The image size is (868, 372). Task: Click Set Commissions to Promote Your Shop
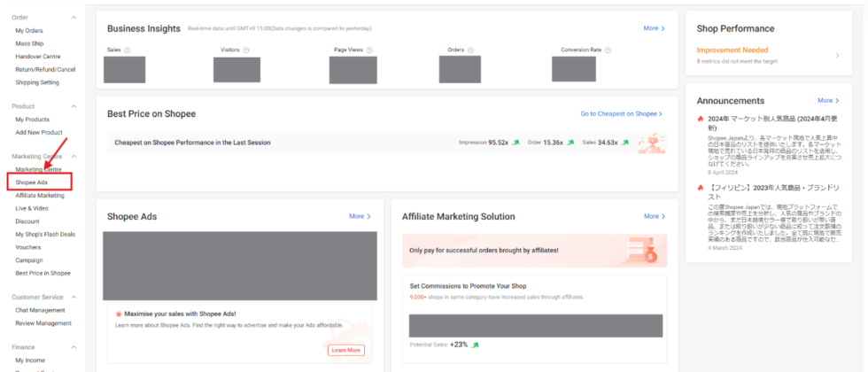click(468, 286)
